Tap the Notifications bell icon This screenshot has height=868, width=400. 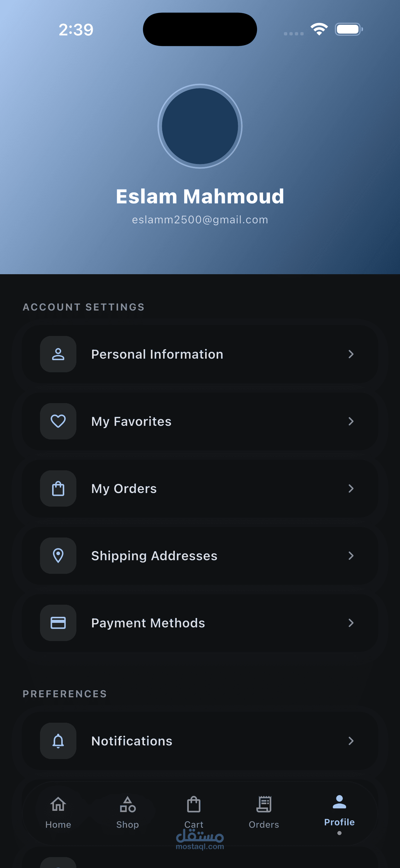(x=58, y=741)
